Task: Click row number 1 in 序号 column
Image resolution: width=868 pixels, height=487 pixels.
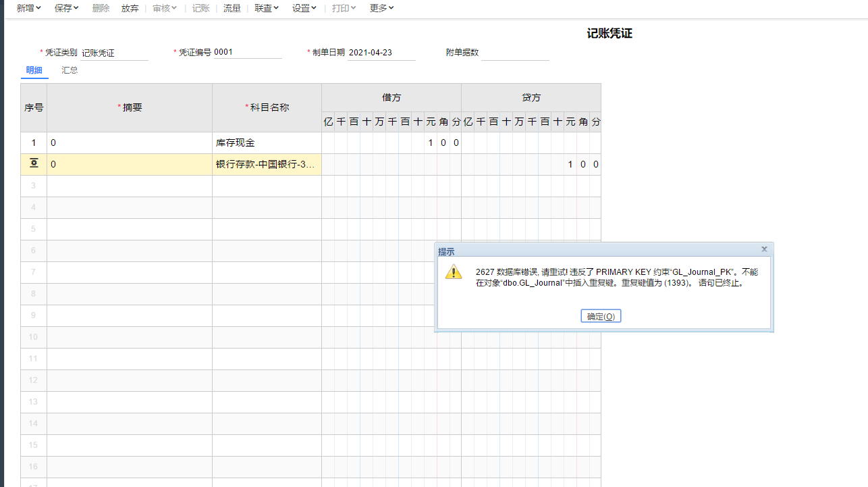Action: (34, 143)
